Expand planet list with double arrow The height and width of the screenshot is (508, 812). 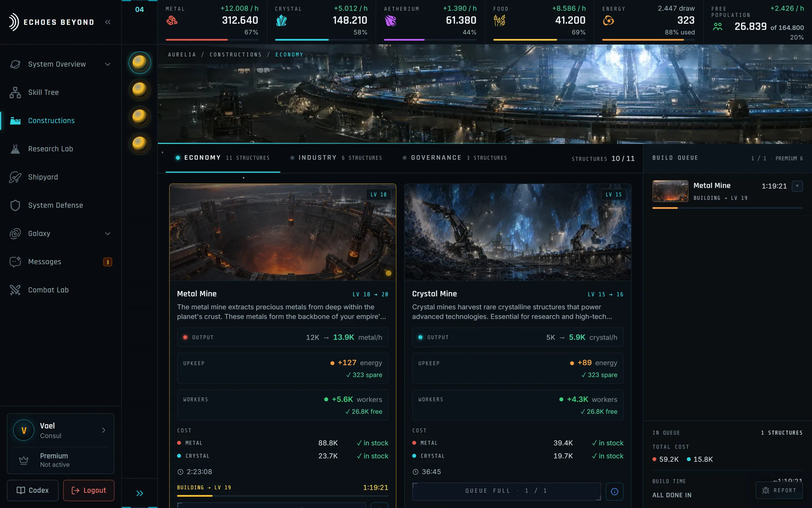140,493
